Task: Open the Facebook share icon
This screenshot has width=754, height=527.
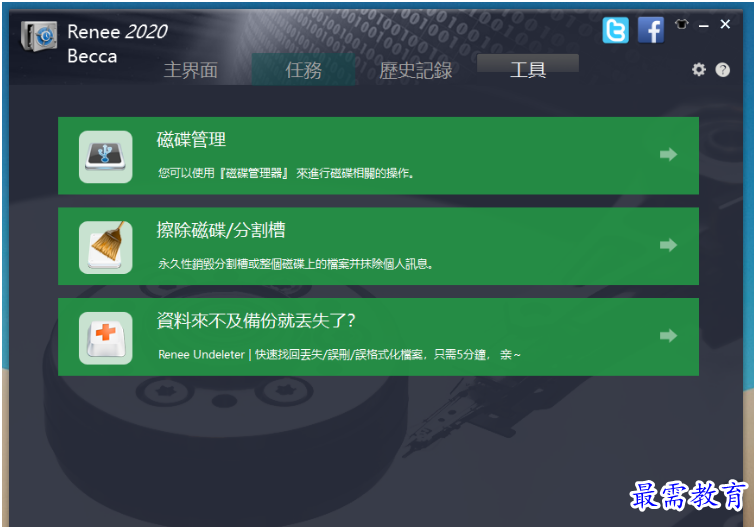Action: (651, 30)
